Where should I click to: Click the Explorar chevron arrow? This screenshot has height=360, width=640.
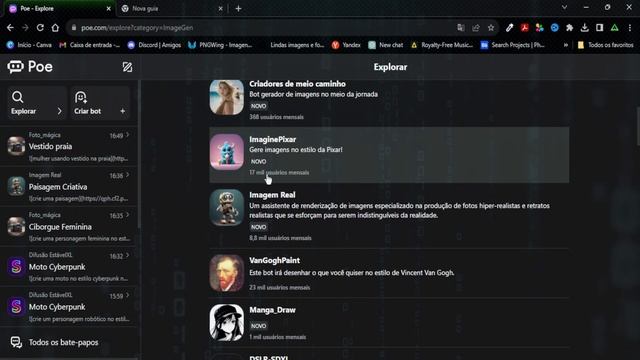[60, 111]
